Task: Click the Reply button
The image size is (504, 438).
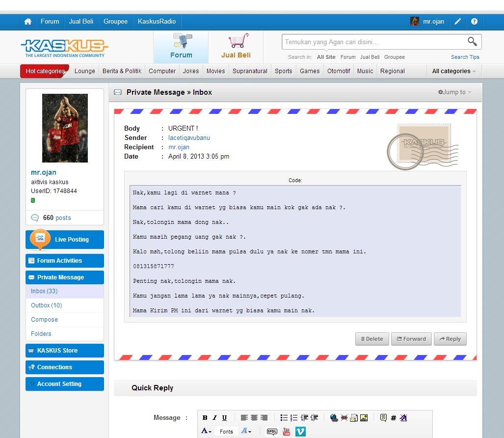Action: pos(450,339)
